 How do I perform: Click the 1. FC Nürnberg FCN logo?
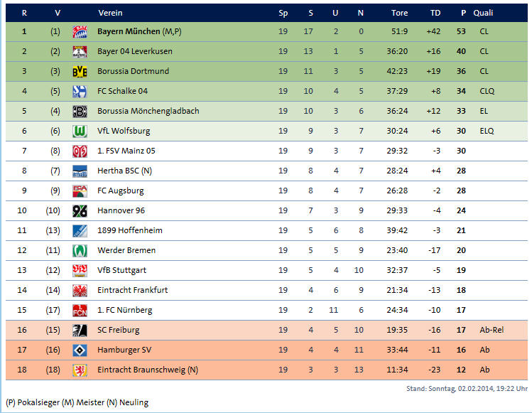point(80,310)
